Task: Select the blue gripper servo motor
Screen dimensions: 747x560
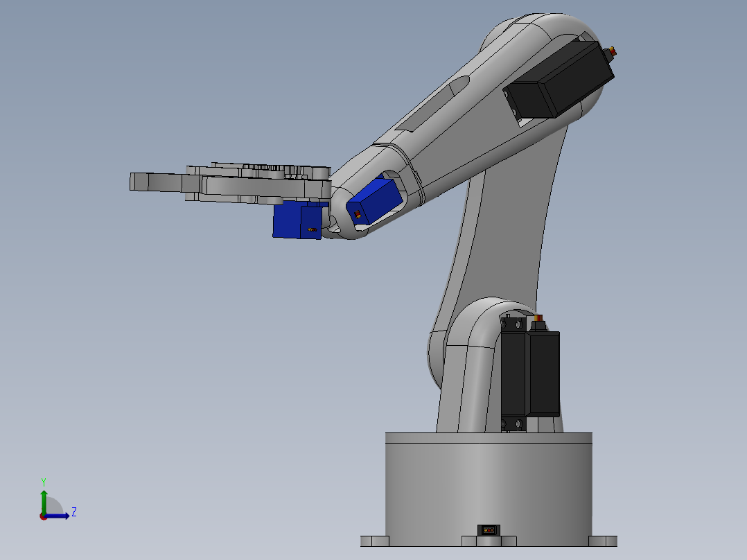Action: (x=294, y=218)
